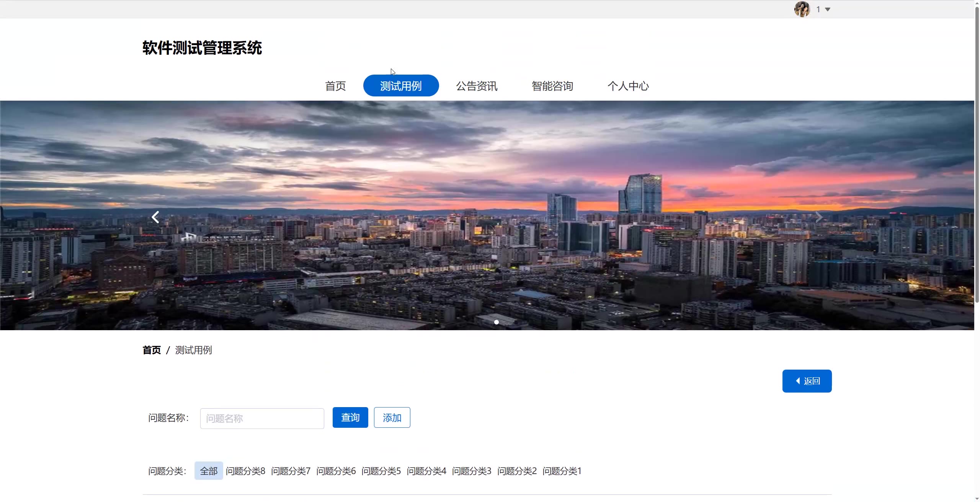Advance to next carousel slide
The image size is (980, 502).
click(818, 217)
